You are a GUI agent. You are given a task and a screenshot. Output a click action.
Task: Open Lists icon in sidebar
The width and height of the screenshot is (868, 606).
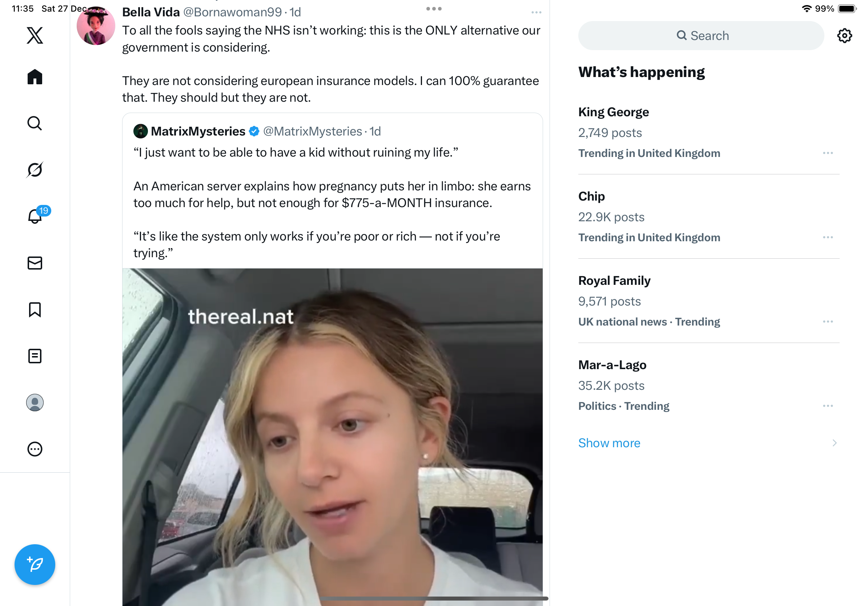35,356
